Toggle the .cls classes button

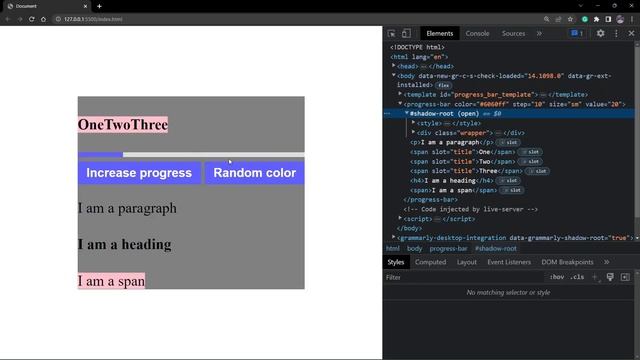tap(577, 277)
